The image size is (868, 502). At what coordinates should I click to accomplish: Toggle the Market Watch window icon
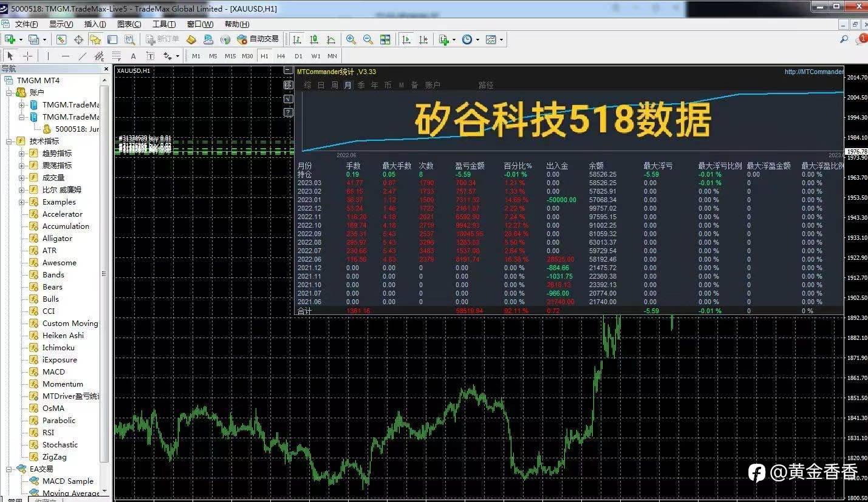pos(61,39)
